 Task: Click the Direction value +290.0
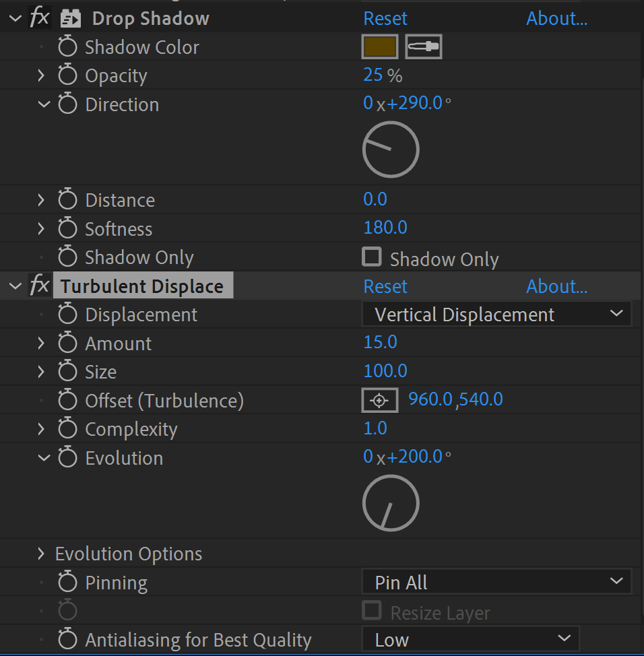414,103
